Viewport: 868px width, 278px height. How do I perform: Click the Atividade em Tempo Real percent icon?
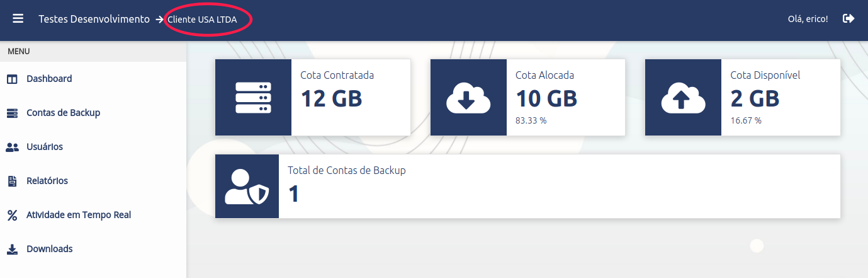(12, 215)
